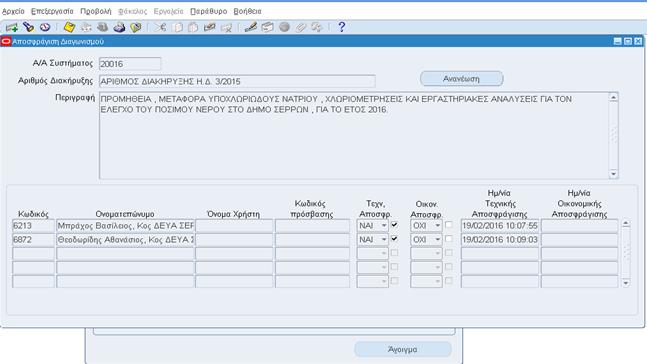Screen dimensions: 647x364
Task: Open the Βοήθεια menu
Action: [247, 11]
